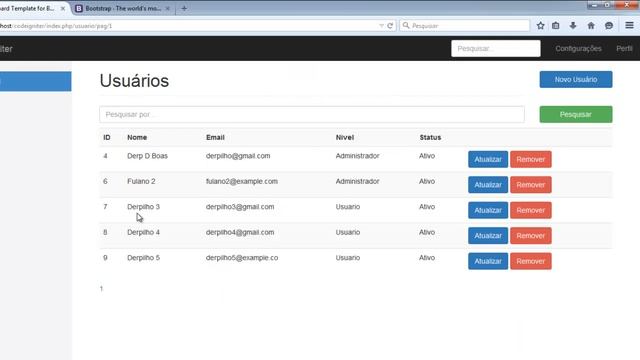Select the email derpilho3@gmail.com
This screenshot has width=640, height=360.
240,207
